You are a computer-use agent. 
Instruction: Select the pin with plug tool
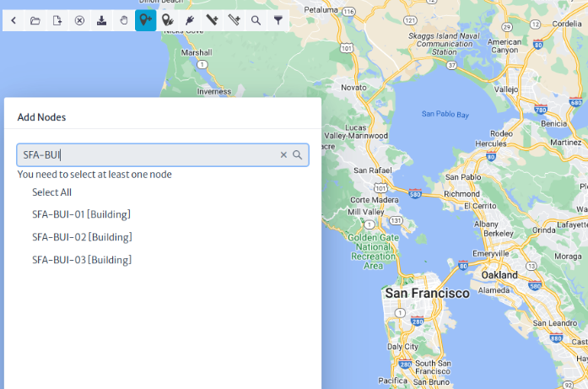pos(168,20)
